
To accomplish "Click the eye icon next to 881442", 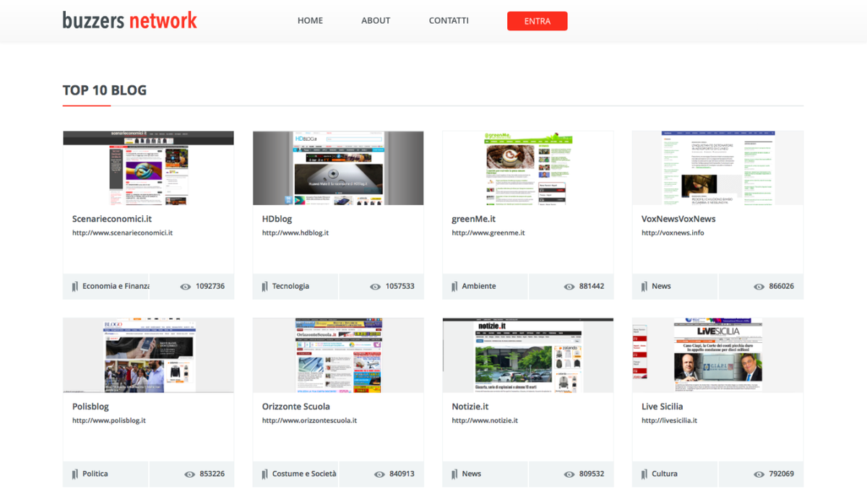I will pyautogui.click(x=569, y=287).
